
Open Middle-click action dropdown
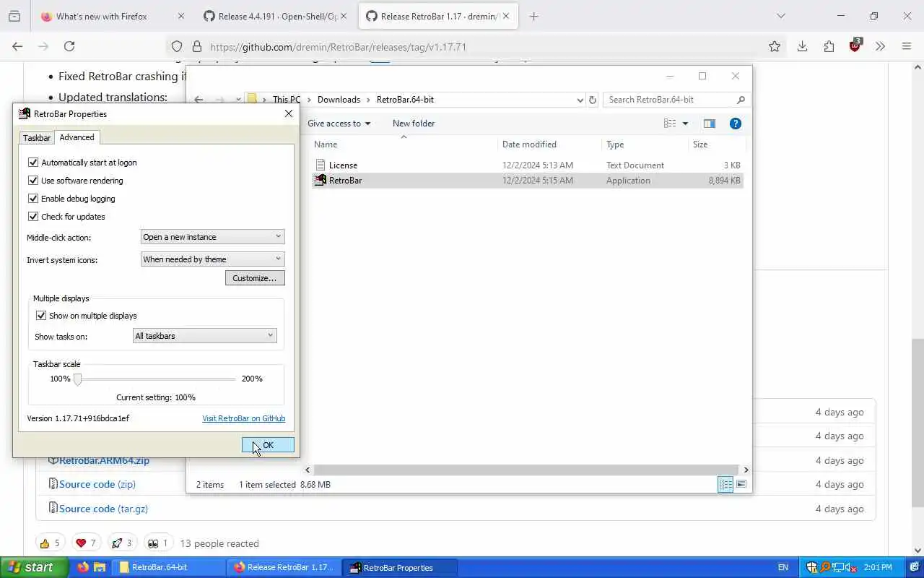[212, 237]
